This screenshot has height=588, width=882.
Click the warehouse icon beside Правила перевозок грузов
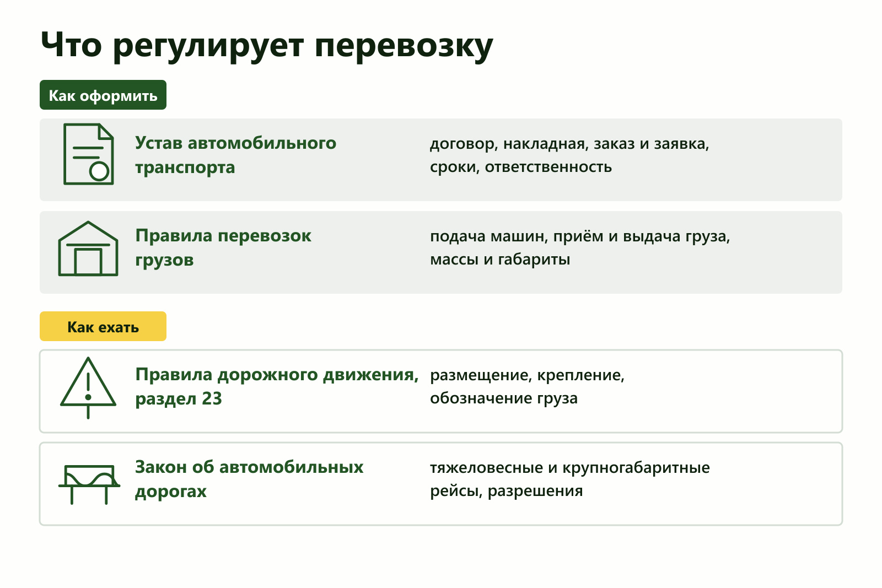[88, 249]
